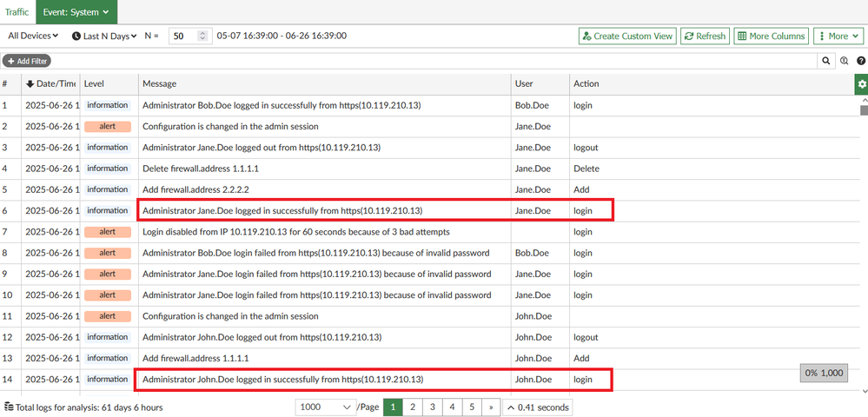This screenshot has width=868, height=417.
Task: Select message 'Add firewall.address 1.1.1.1'
Action: click(x=196, y=358)
